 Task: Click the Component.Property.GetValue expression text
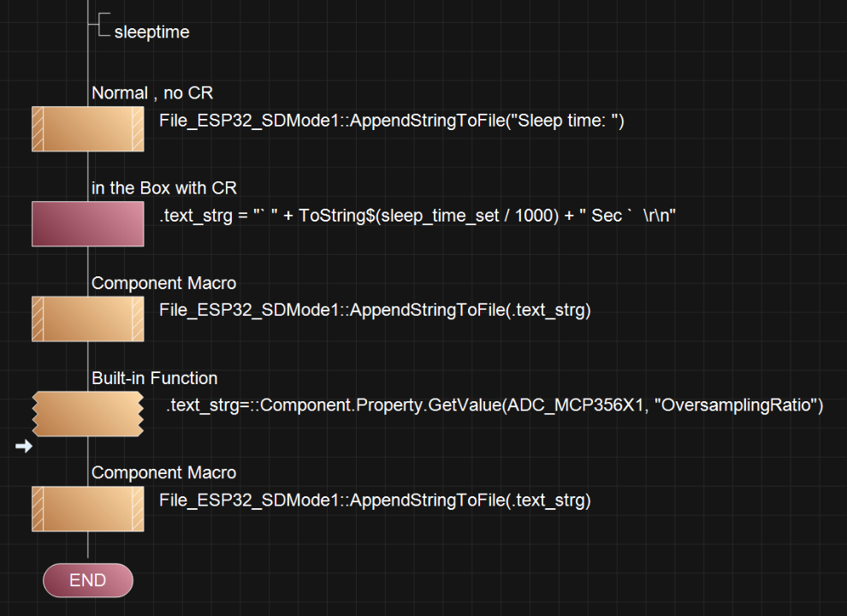(x=495, y=406)
